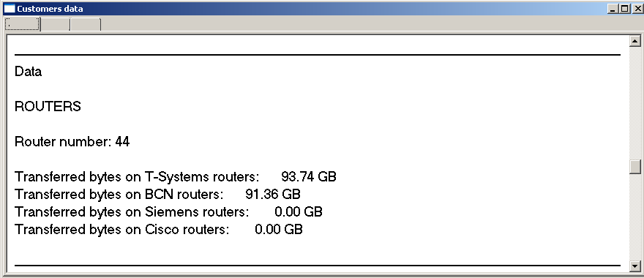The width and height of the screenshot is (644, 278).
Task: Click scrollbar track above the thumb
Action: coord(635,102)
